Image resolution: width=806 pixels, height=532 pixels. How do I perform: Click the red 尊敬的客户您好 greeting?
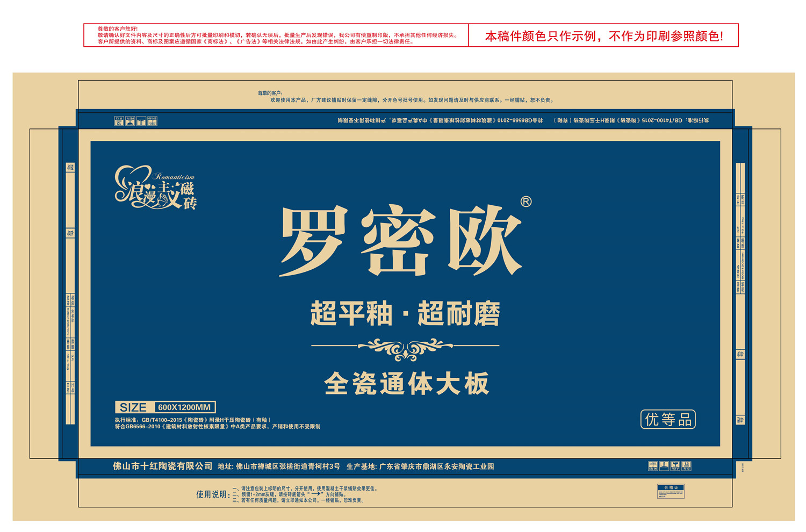click(x=118, y=28)
